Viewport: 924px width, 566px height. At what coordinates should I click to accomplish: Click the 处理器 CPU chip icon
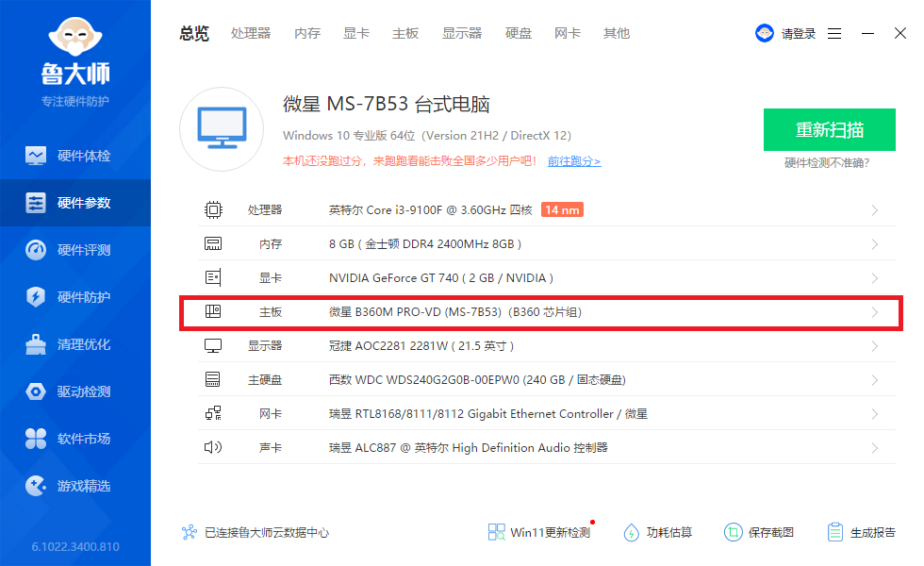coord(213,209)
